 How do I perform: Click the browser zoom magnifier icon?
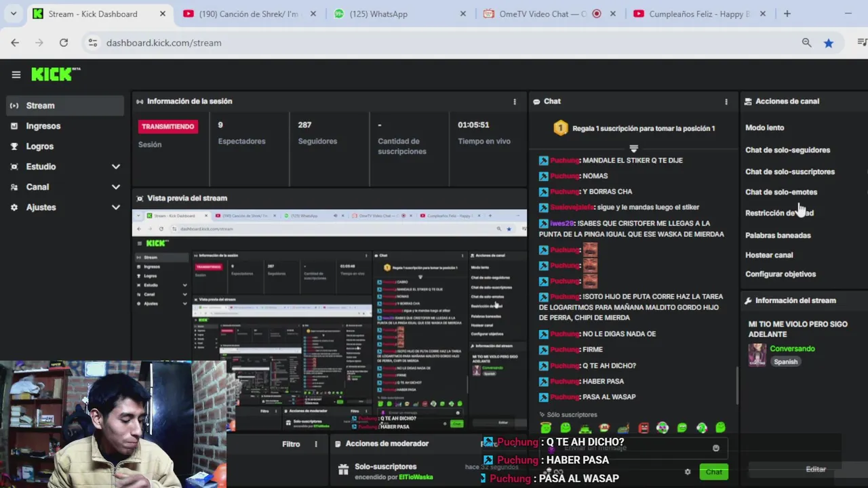point(806,43)
